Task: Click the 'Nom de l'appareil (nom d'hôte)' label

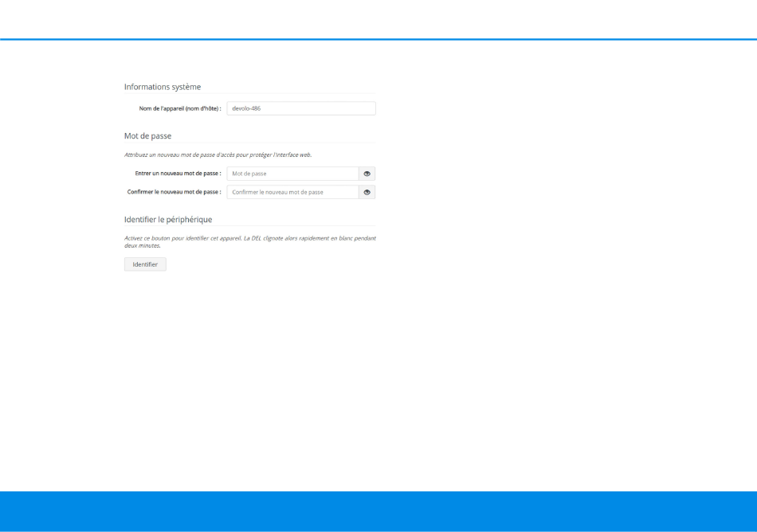Action: [x=179, y=108]
